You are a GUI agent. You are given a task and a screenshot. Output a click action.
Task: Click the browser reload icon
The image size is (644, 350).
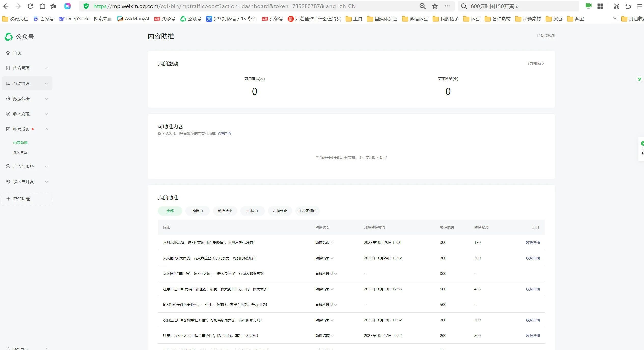pyautogui.click(x=30, y=6)
